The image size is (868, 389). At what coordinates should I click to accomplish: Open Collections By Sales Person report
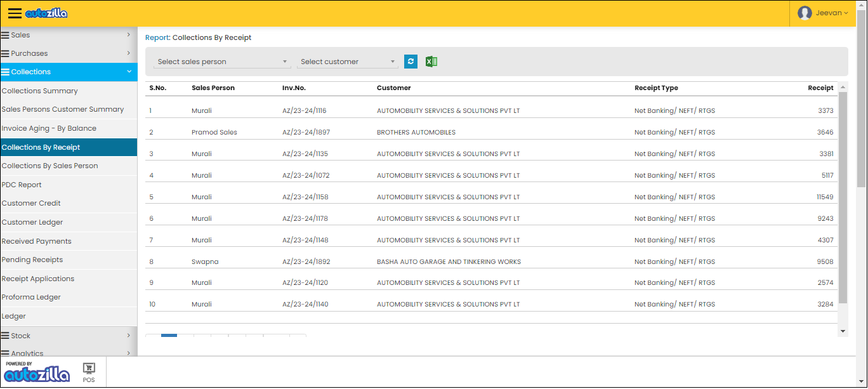(x=69, y=166)
